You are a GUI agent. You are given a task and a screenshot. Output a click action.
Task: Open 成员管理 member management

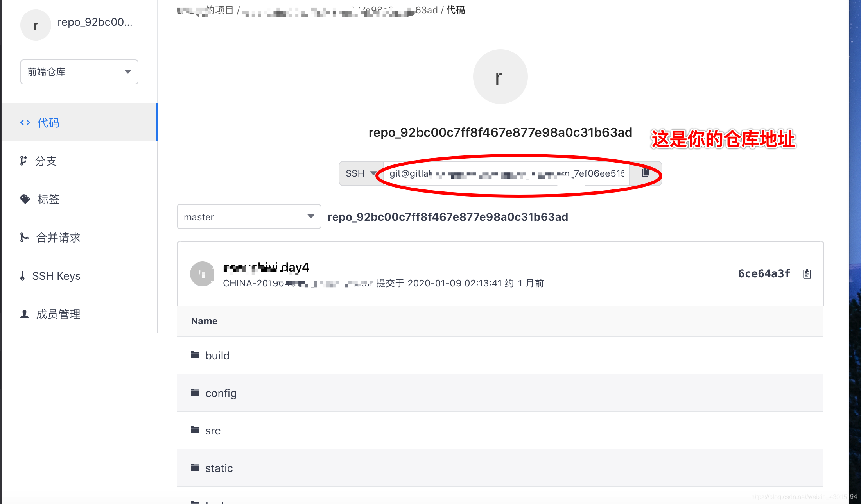coord(58,314)
